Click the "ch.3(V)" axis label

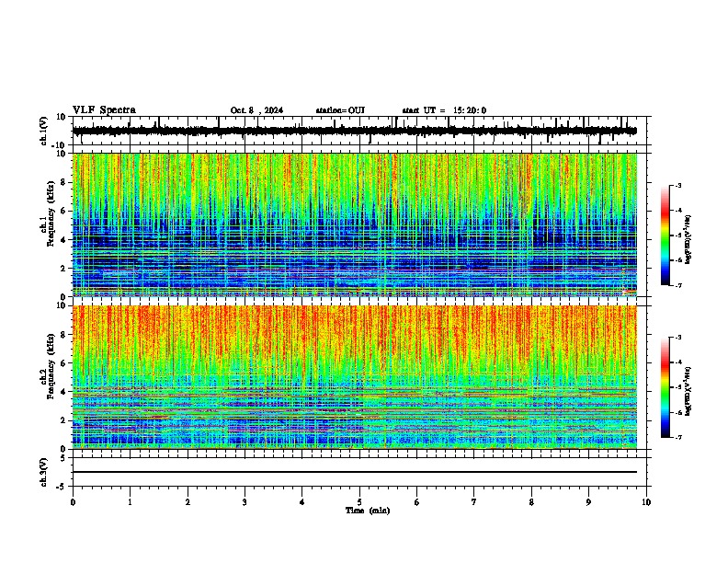click(43, 472)
